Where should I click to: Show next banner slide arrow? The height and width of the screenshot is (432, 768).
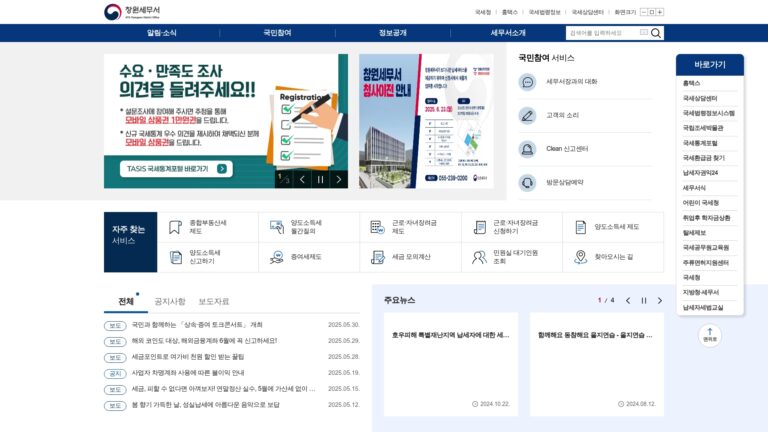pyautogui.click(x=338, y=180)
